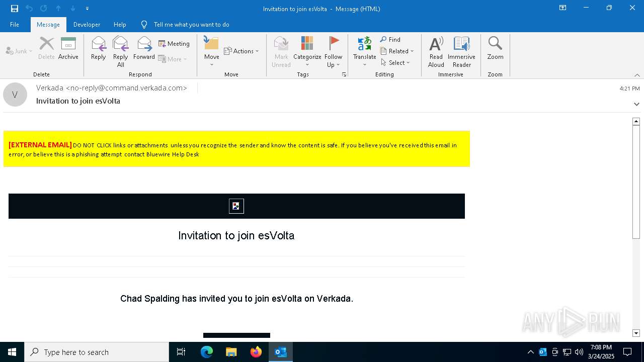The height and width of the screenshot is (362, 644).
Task: Reply to the sender
Action: (99, 48)
